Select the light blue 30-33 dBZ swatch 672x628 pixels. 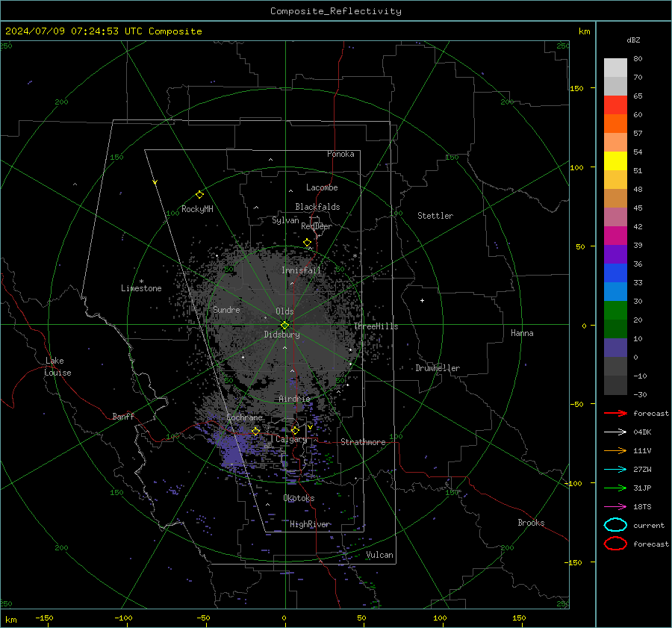pos(615,291)
